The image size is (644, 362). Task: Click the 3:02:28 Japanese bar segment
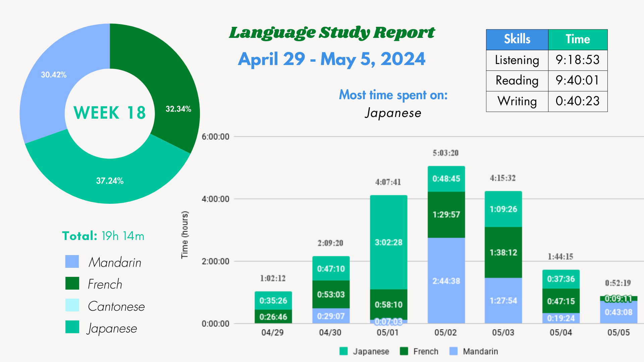(388, 242)
